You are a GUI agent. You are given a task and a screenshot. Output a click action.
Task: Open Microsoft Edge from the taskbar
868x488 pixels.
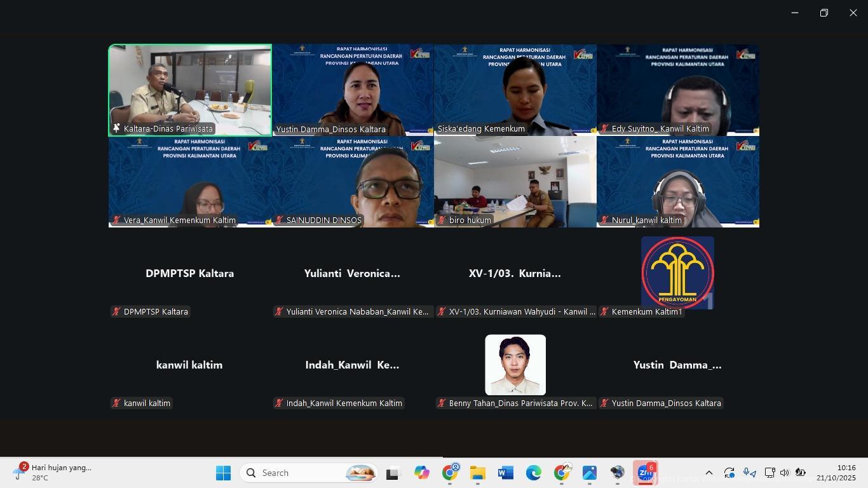[x=533, y=473]
